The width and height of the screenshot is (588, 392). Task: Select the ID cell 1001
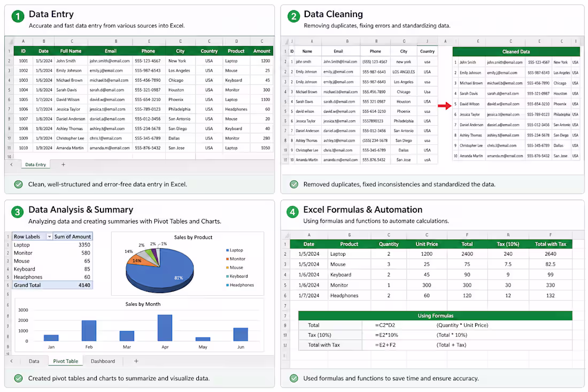pyautogui.click(x=23, y=61)
